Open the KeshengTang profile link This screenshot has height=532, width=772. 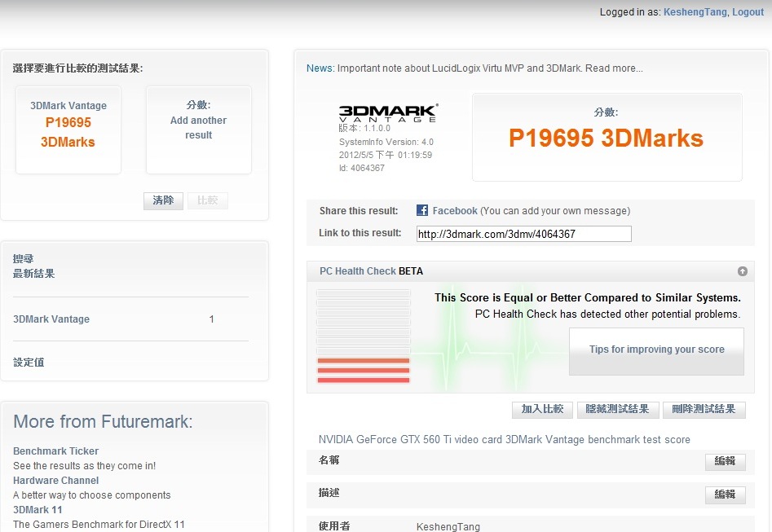[x=695, y=11]
